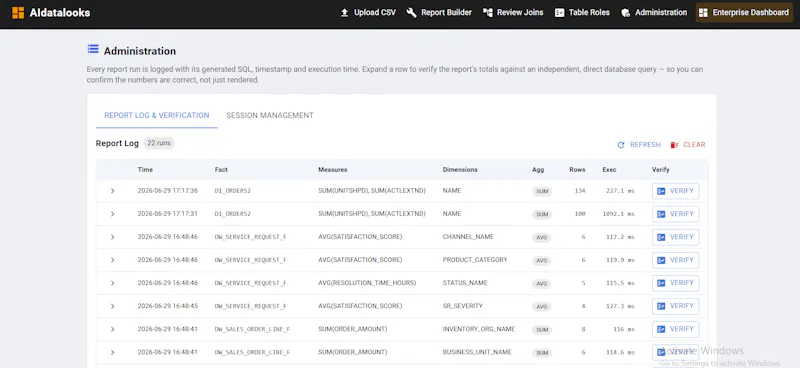Image resolution: width=800 pixels, height=368 pixels.
Task: Click the list icon beside Administration heading
Action: pyautogui.click(x=93, y=49)
